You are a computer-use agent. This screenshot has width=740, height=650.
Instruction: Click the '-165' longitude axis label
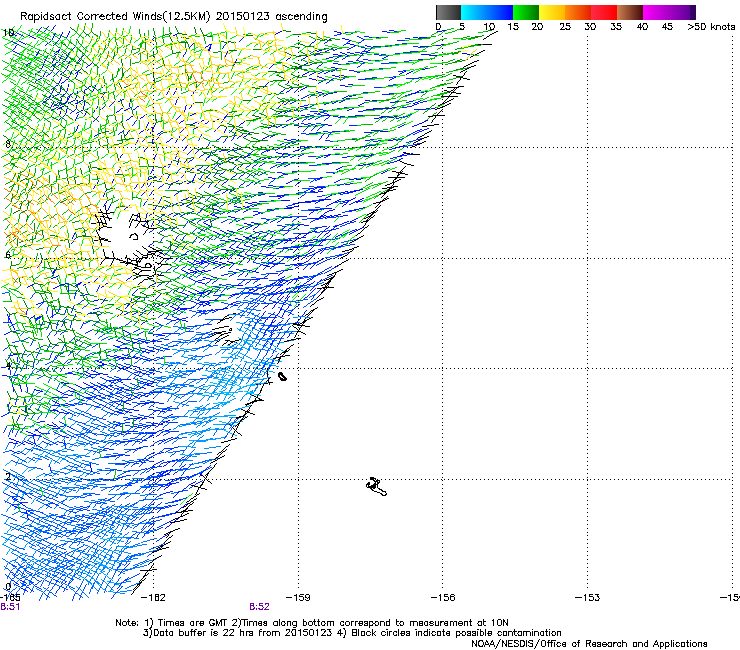tap(9, 598)
